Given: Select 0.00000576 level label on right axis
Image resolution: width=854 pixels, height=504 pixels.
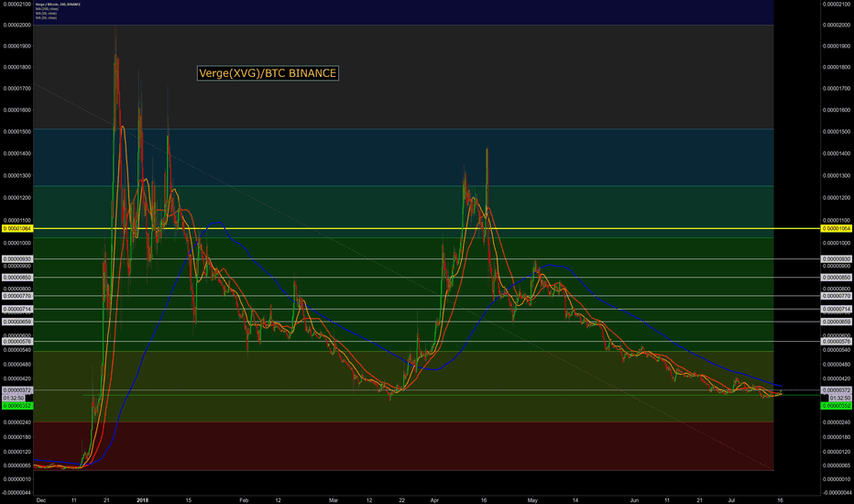Looking at the screenshot, I should click(836, 342).
